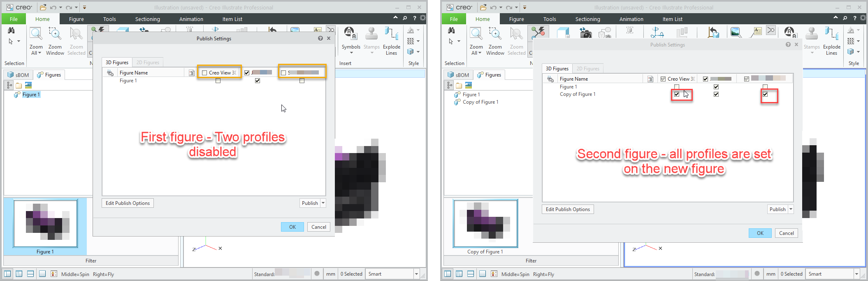Select Figure 1 thumbnail in left window
Viewport: 868px width, 281px height.
point(45,224)
